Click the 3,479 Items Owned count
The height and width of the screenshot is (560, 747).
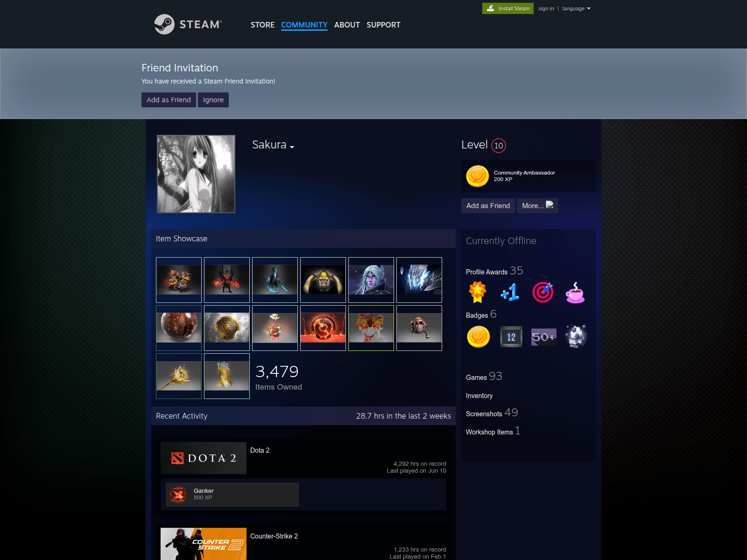point(279,377)
